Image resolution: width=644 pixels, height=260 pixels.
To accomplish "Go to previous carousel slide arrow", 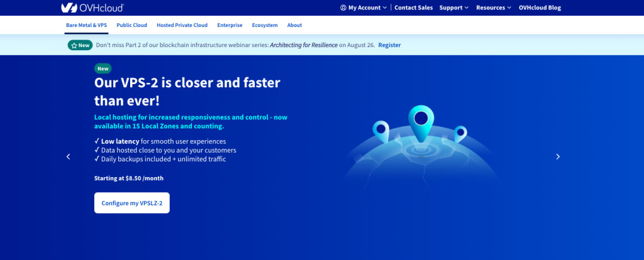I will [x=68, y=156].
